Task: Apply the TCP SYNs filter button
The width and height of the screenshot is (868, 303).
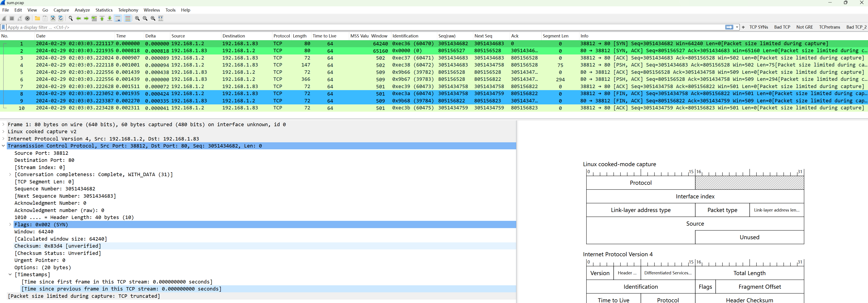Action: [x=759, y=27]
